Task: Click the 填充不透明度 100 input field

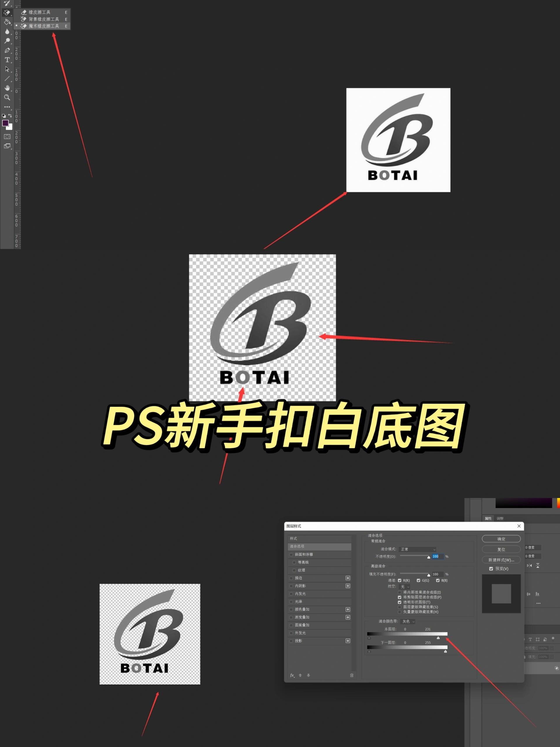Action: point(437,574)
